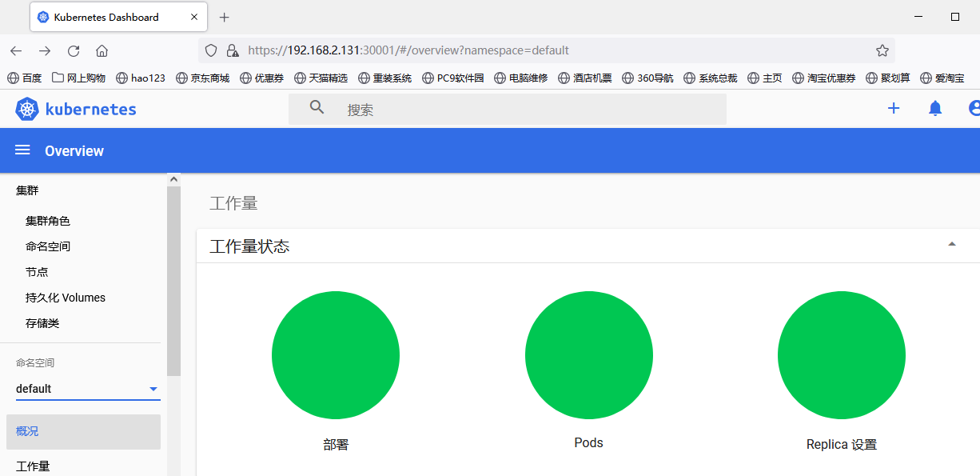Open 集群角色 in the sidebar
Image resolution: width=980 pixels, height=476 pixels.
[48, 221]
